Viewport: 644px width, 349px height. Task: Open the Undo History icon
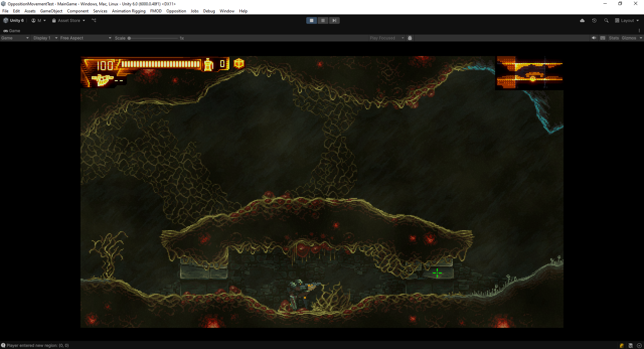pos(594,20)
